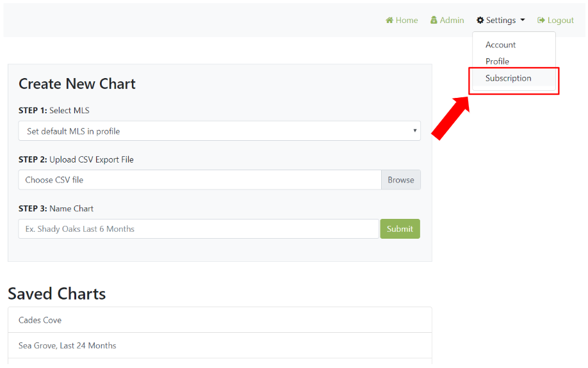Submit the new chart form

400,229
